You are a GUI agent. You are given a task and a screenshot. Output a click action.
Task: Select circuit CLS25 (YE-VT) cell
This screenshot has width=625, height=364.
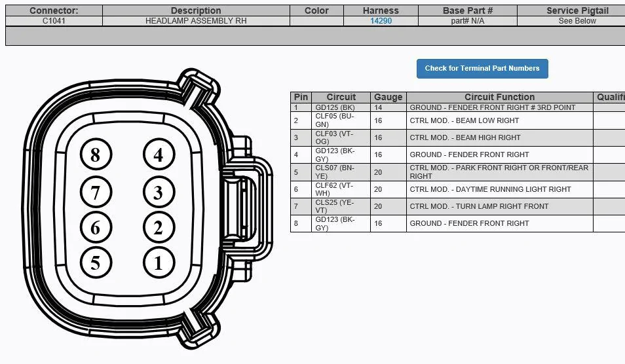[341, 206]
